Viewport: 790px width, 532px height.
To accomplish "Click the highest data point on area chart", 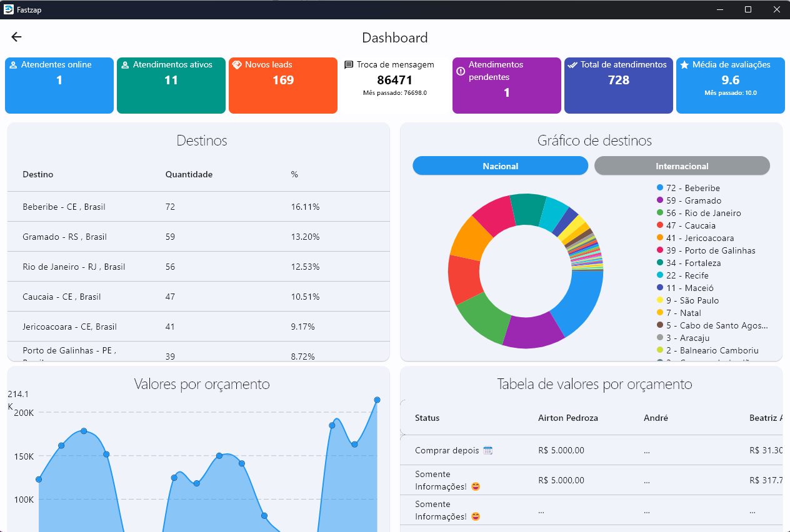I will pyautogui.click(x=377, y=400).
